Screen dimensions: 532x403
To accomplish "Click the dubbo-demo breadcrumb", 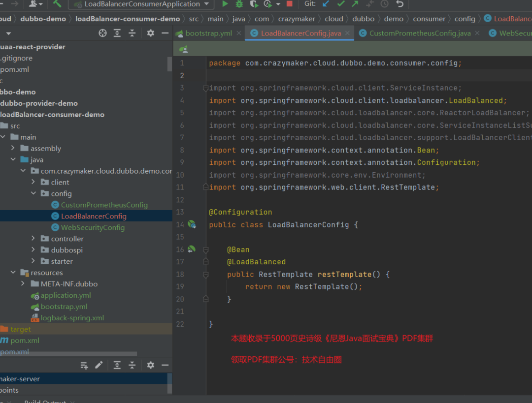I will coord(43,19).
